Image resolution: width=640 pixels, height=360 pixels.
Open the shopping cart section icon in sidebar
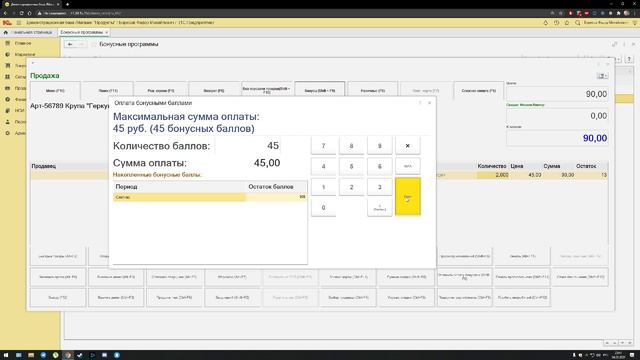(7, 65)
